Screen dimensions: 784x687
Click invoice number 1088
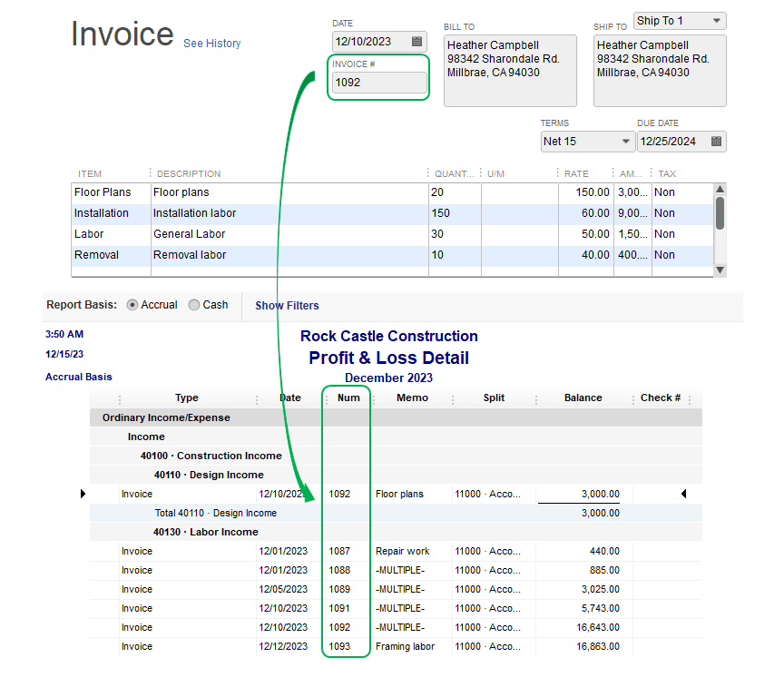pos(339,570)
